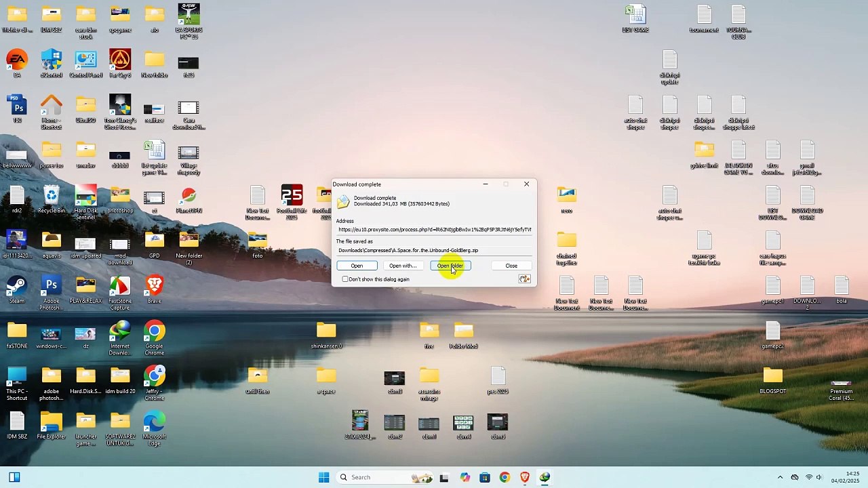Screen dimensions: 868x488
Task: Select the Google Chrome desktop shortcut
Action: coord(155,338)
